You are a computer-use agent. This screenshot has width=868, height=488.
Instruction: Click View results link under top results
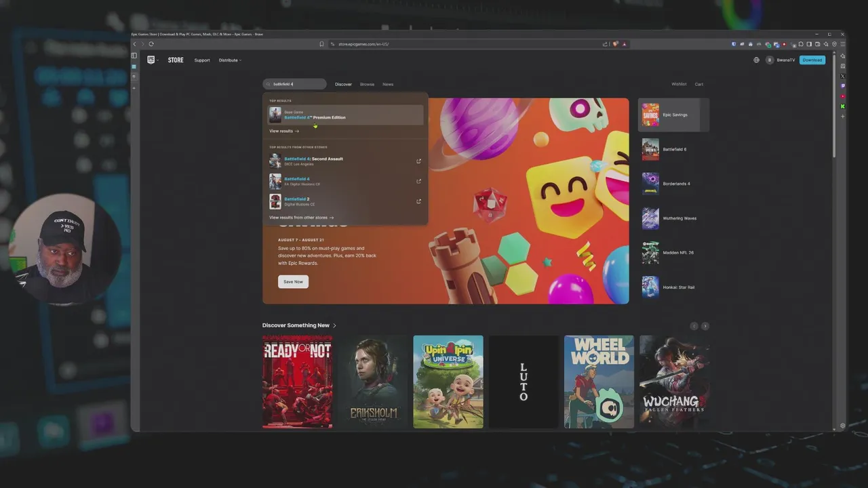(x=284, y=131)
